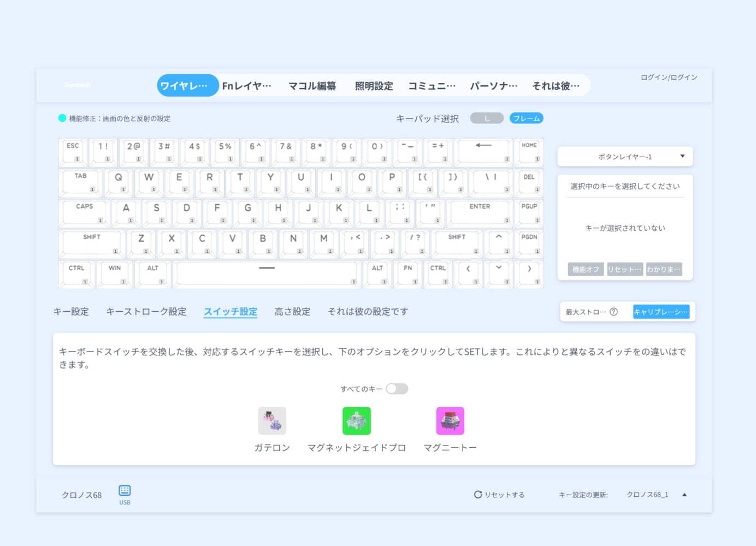This screenshot has height=546, width=756.
Task: Select the W key
Action: pos(149,182)
